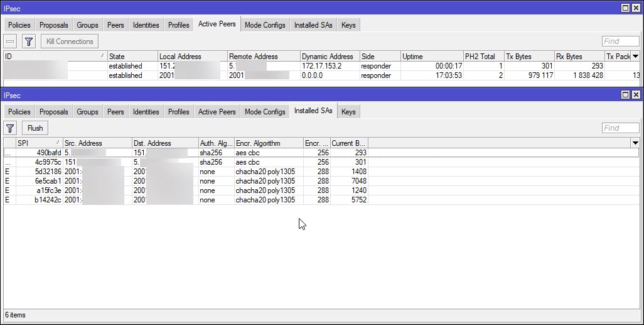Viewport: 644px width, 325px height.
Task: Click the 6 items status bar text
Action: (15, 315)
